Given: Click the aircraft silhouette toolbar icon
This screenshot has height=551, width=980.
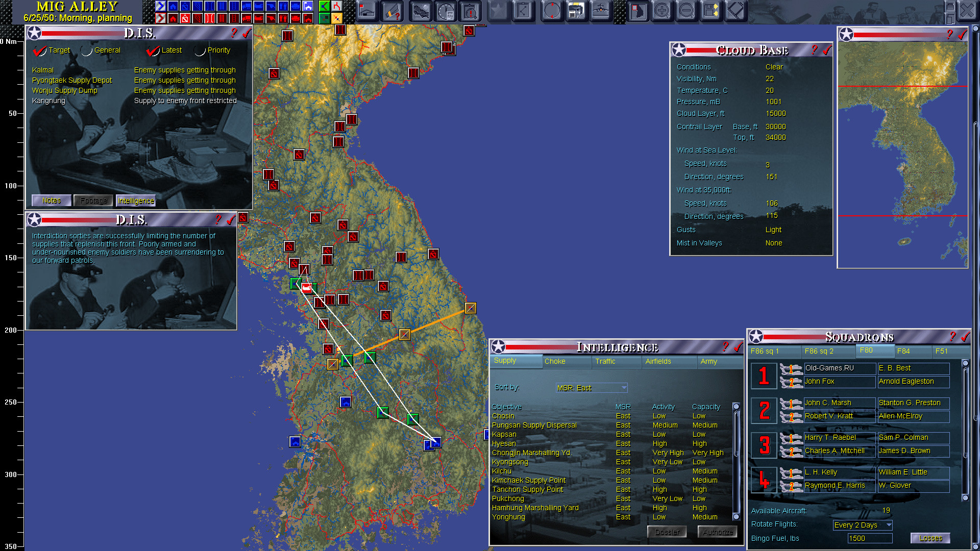Looking at the screenshot, I should pyautogui.click(x=601, y=11).
